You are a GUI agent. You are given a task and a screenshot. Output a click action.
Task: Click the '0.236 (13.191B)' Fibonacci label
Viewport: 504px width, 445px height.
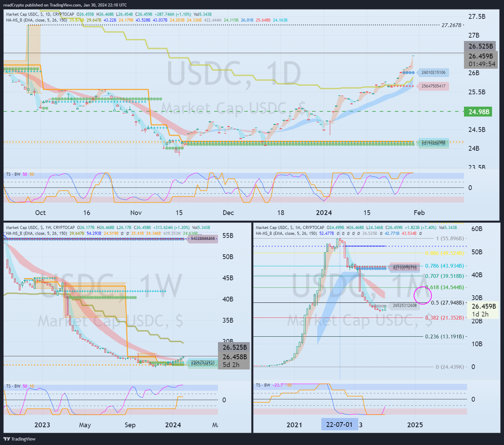click(x=444, y=337)
